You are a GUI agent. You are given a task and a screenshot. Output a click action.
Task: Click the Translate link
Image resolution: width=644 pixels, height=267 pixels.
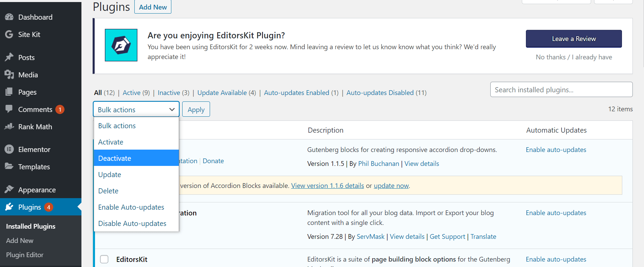click(483, 236)
